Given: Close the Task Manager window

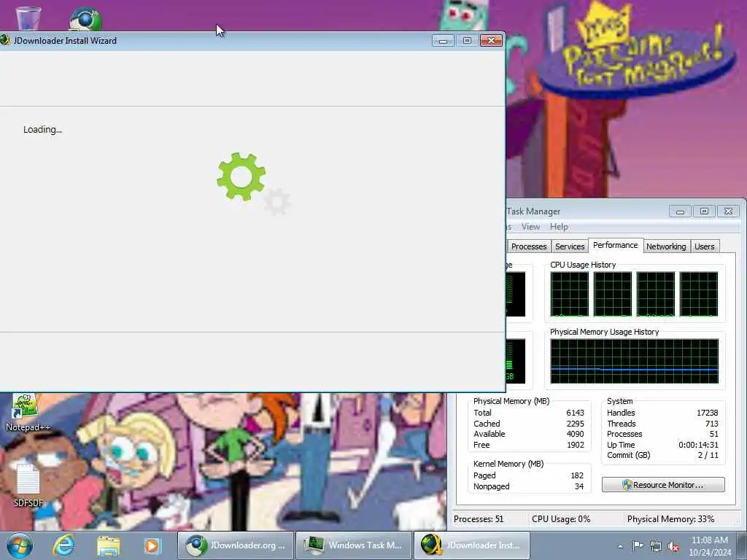Looking at the screenshot, I should [729, 211].
